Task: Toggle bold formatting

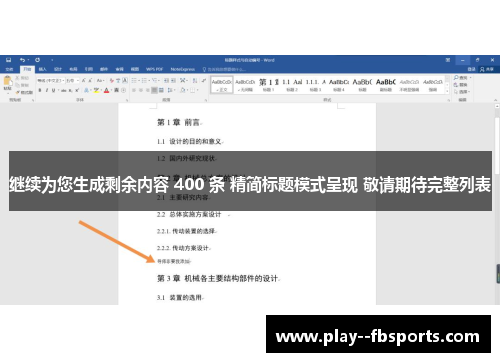Action: click(40, 90)
